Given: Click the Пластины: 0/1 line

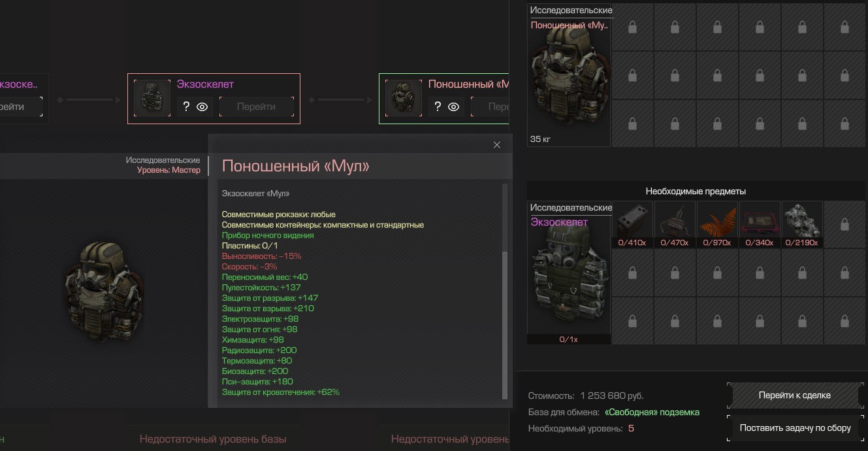Looking at the screenshot, I should 250,246.
